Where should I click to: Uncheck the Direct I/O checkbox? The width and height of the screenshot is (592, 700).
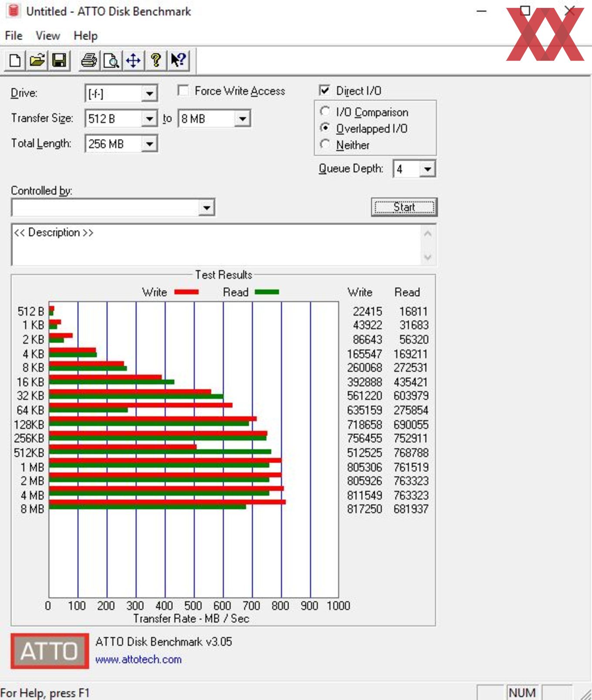pyautogui.click(x=325, y=90)
